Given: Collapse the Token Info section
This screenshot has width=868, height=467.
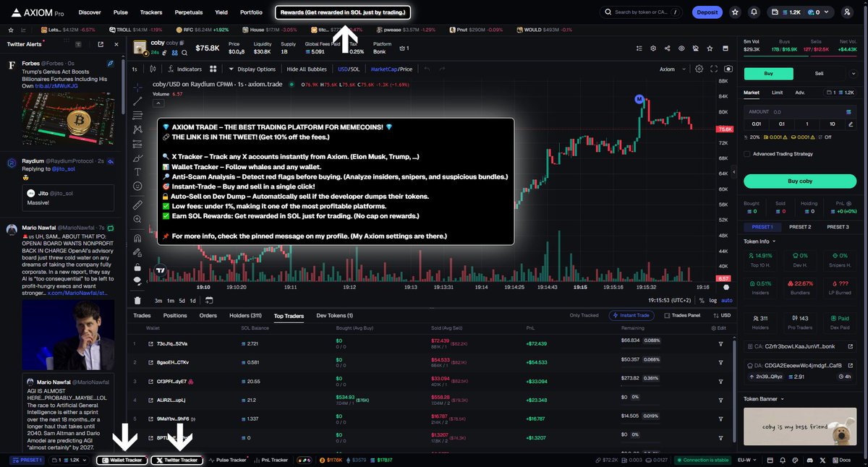Looking at the screenshot, I should pyautogui.click(x=759, y=241).
